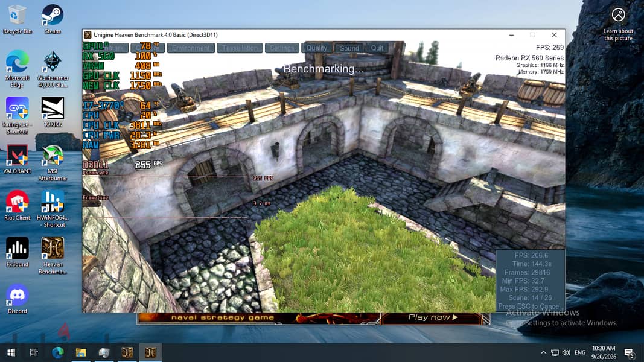Screen dimensions: 644x362
Task: Click the Play now banner button
Action: (x=433, y=317)
